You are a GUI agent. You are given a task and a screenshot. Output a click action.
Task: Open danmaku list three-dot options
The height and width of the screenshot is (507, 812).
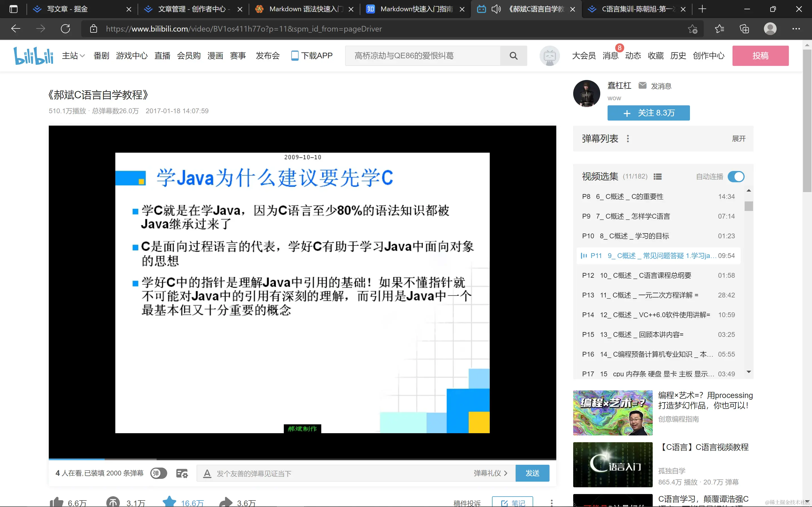(x=628, y=139)
